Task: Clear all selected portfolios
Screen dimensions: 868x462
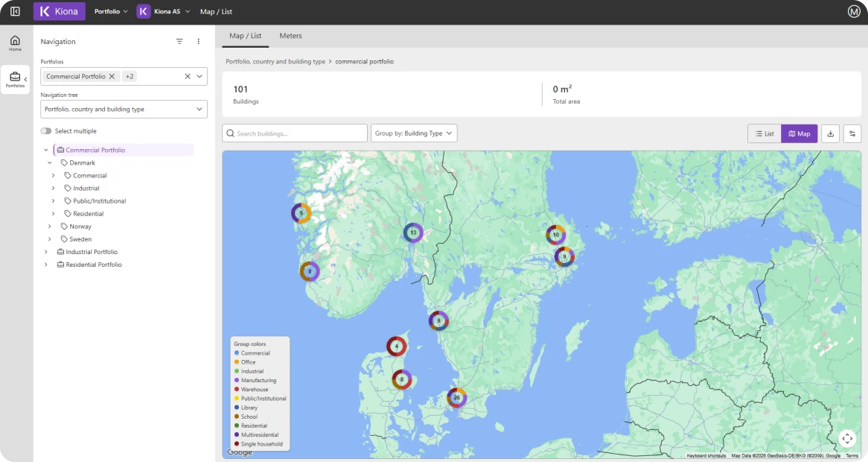Action: coord(187,77)
